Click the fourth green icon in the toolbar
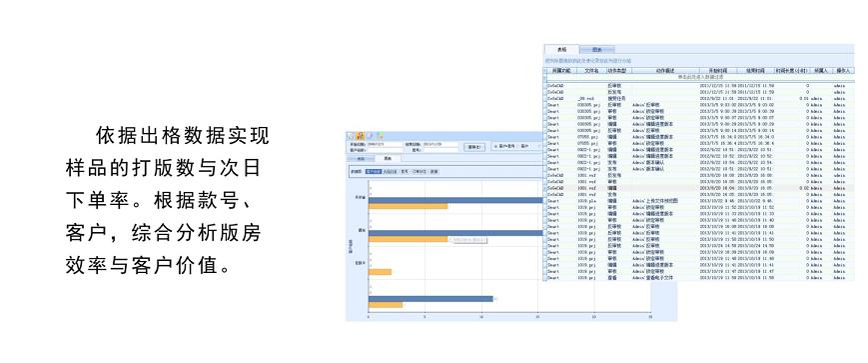Screen dimensions: 868x363 [x=380, y=136]
